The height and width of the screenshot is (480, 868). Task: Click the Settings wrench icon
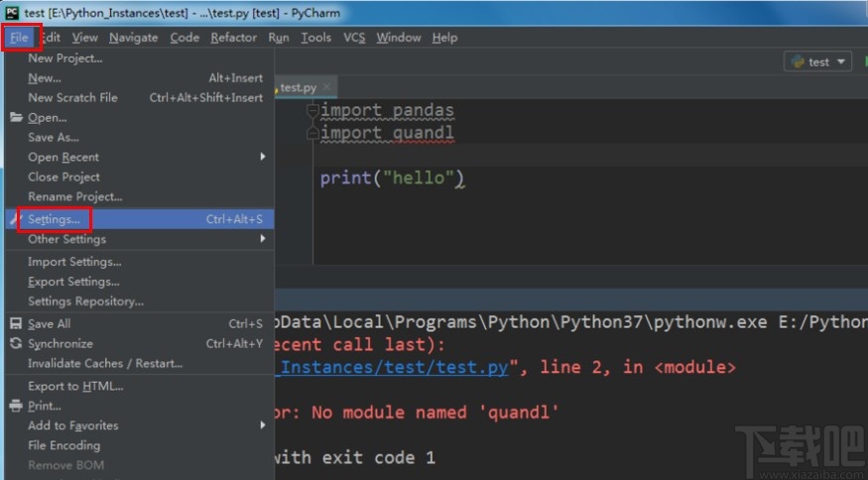tap(16, 219)
